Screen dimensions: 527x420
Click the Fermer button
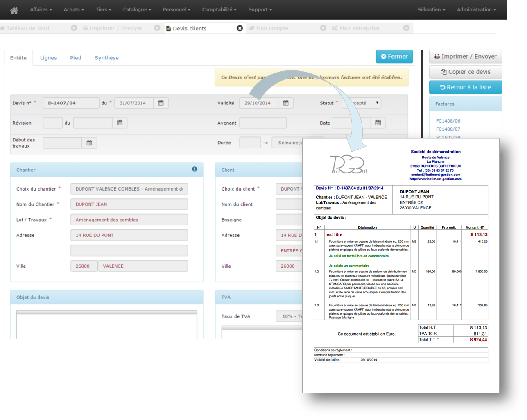394,57
